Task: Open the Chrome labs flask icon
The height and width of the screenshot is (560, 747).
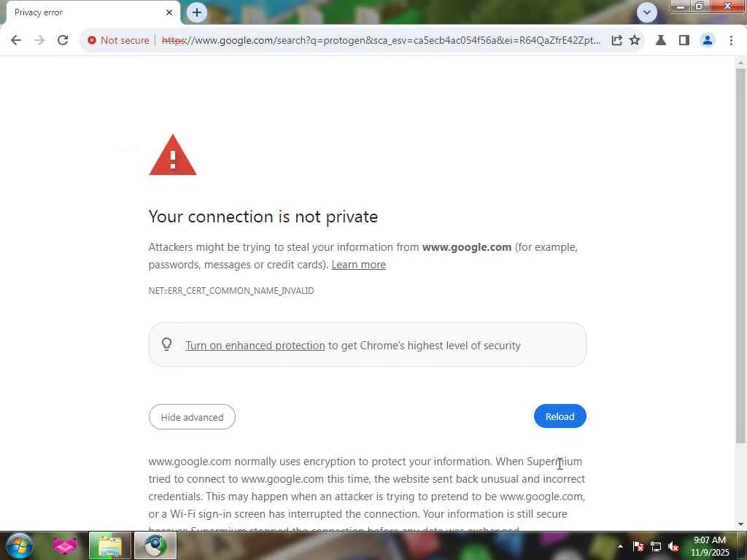Action: coord(661,40)
